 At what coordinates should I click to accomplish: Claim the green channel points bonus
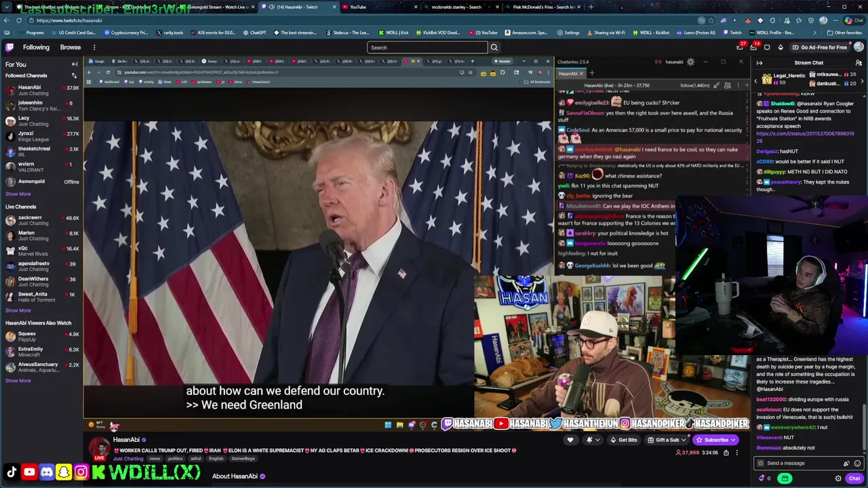coord(785,479)
